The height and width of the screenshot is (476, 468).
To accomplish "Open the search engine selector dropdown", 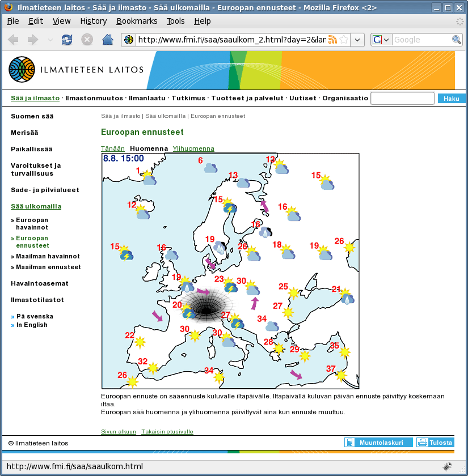I will 381,40.
